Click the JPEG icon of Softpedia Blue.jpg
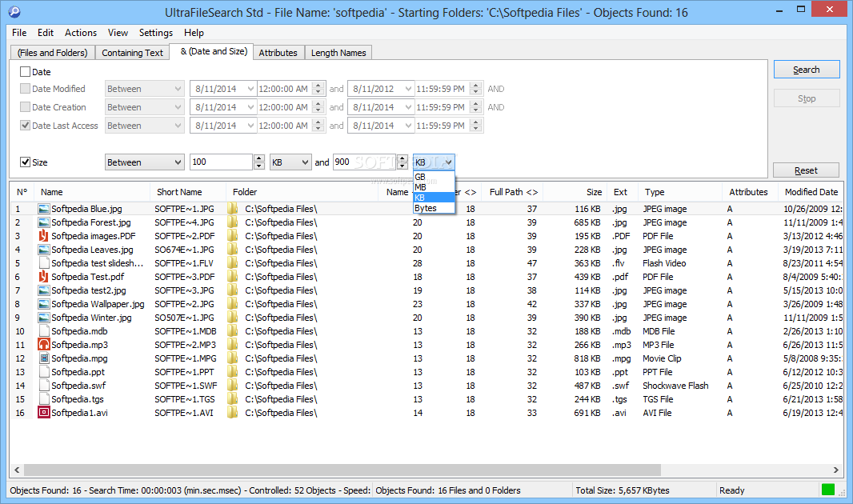Screen dimensions: 853x504 [x=43, y=209]
